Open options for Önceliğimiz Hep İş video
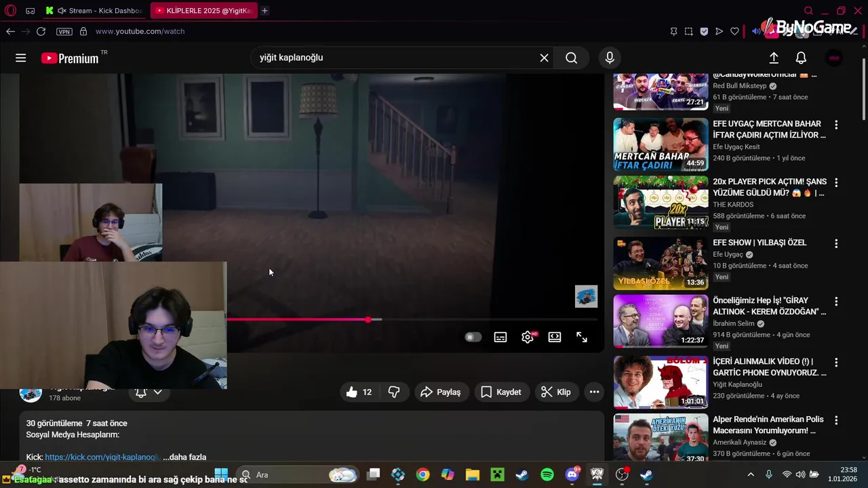The width and height of the screenshot is (868, 488). pyautogui.click(x=836, y=301)
